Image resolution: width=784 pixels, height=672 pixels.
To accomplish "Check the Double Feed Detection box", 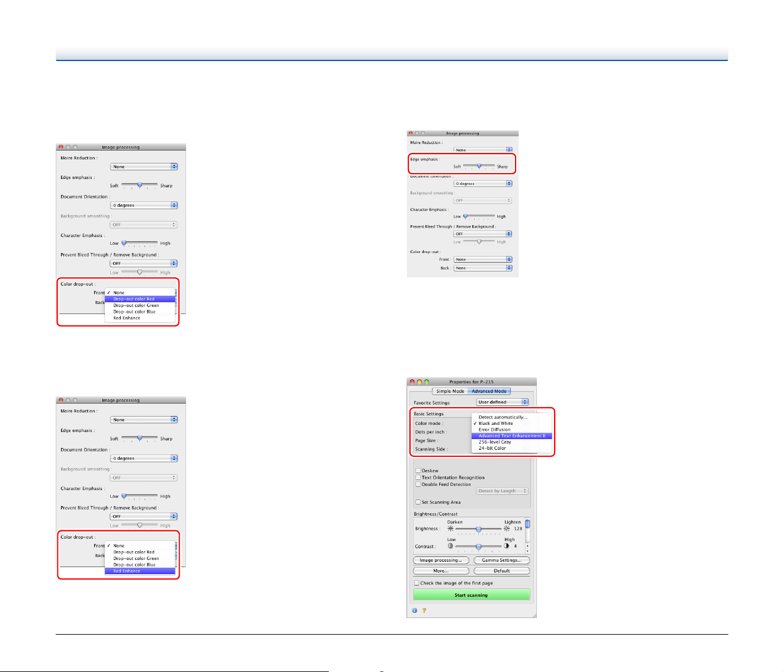I will pyautogui.click(x=418, y=484).
